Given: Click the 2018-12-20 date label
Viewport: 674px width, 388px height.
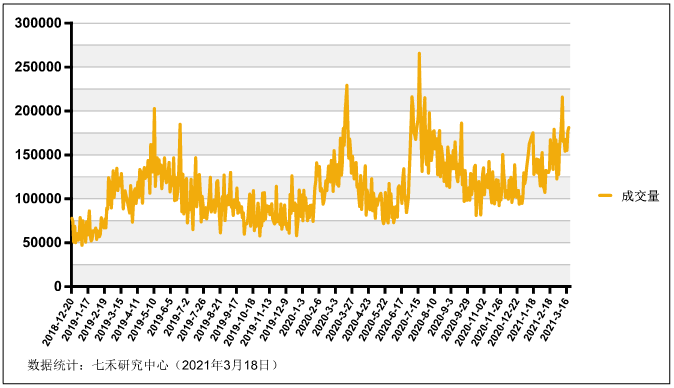Looking at the screenshot, I should pyautogui.click(x=58, y=321).
